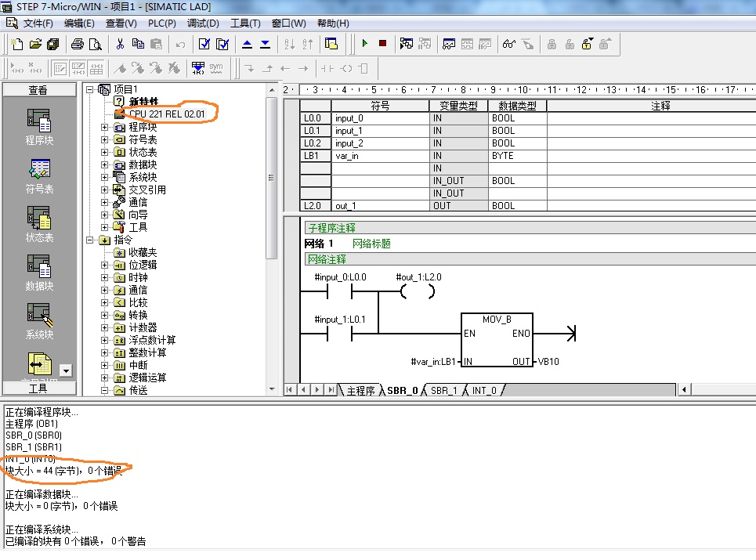Click the Download (down arrow) toolbar icon
The height and width of the screenshot is (560, 756).
(265, 45)
